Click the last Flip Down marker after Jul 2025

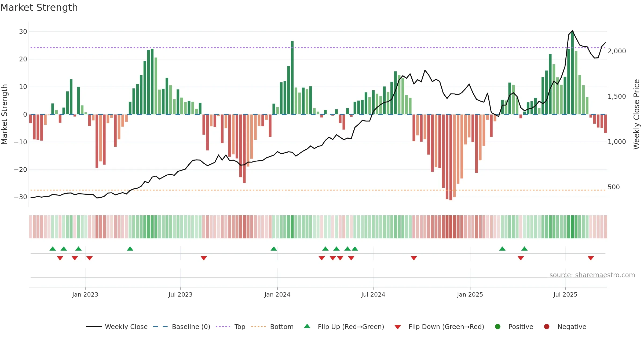(x=591, y=258)
